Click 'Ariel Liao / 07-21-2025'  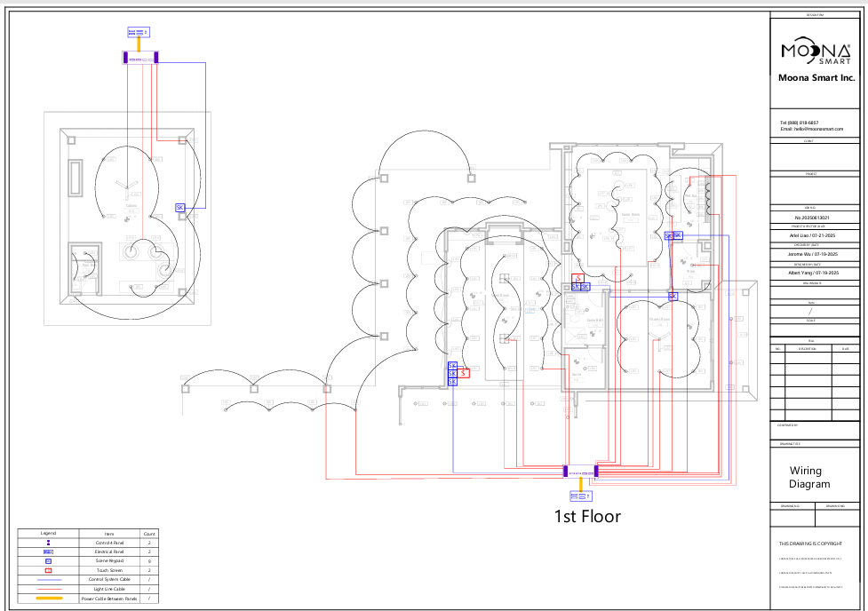pyautogui.click(x=812, y=235)
